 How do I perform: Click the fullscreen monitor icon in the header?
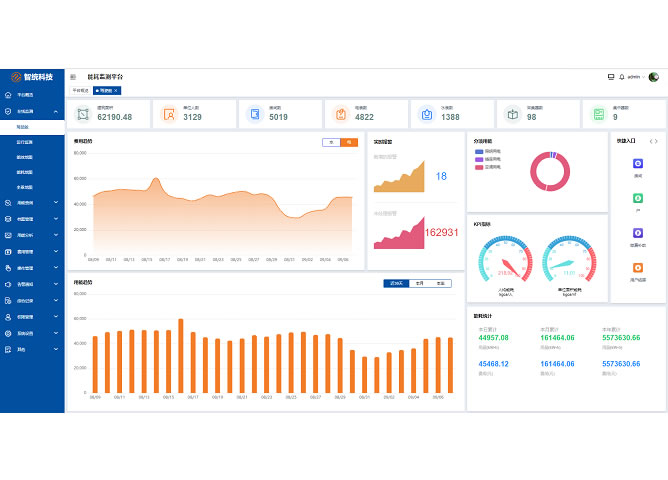click(x=611, y=76)
